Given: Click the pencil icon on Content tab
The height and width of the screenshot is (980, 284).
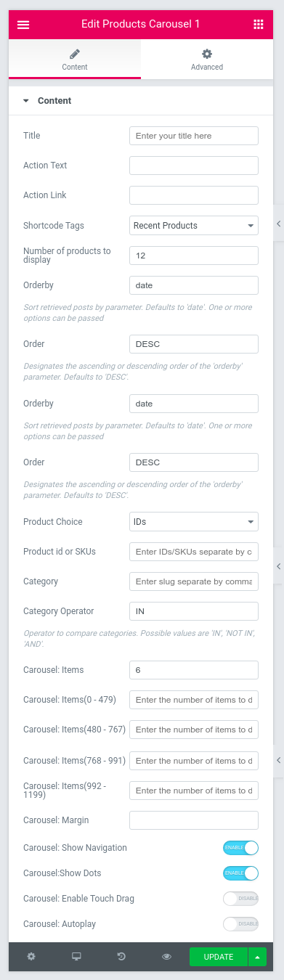Looking at the screenshot, I should point(75,54).
